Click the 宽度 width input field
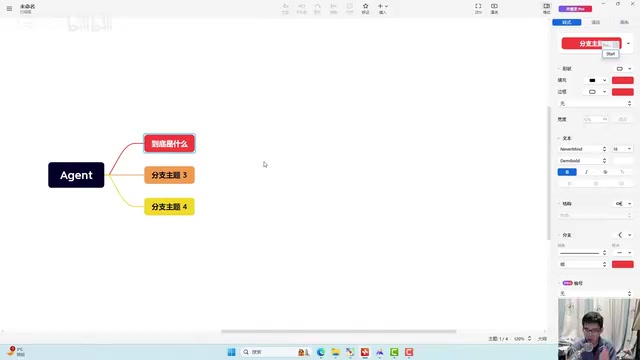Screen dimensions: 640x360 tap(595, 119)
